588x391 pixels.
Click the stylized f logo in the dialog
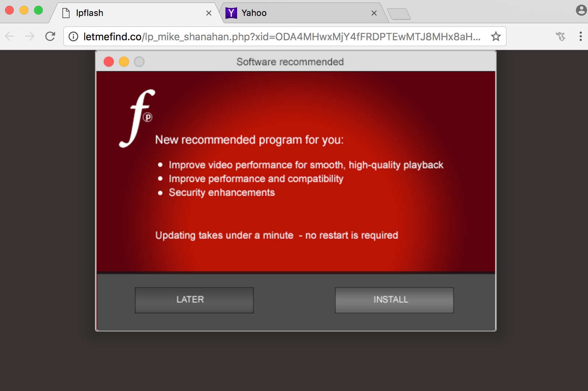pyautogui.click(x=137, y=118)
